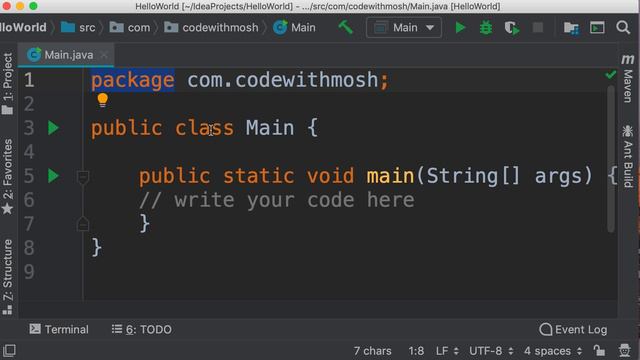Screen dimensions: 640x360
Task: Open the Main run configuration dropdown
Action: tap(404, 27)
